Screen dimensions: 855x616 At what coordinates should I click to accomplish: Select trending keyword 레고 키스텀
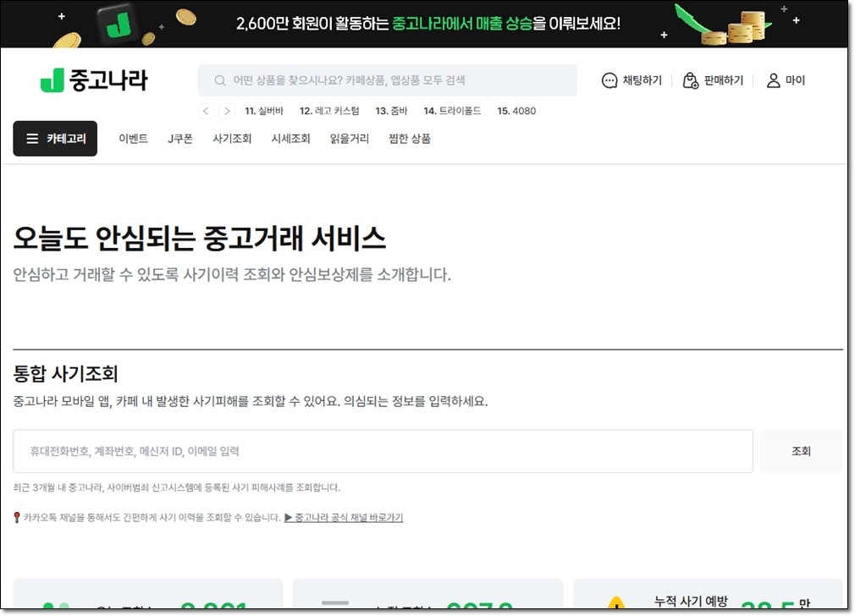click(329, 111)
